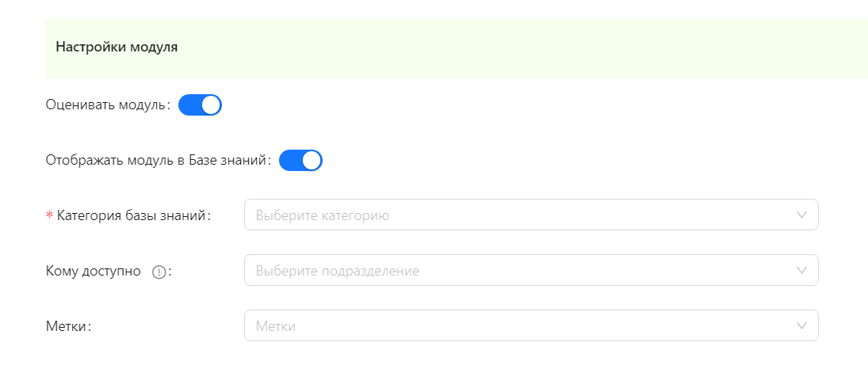Focus the Метки placeholder inside input
868x365 pixels.
click(276, 326)
